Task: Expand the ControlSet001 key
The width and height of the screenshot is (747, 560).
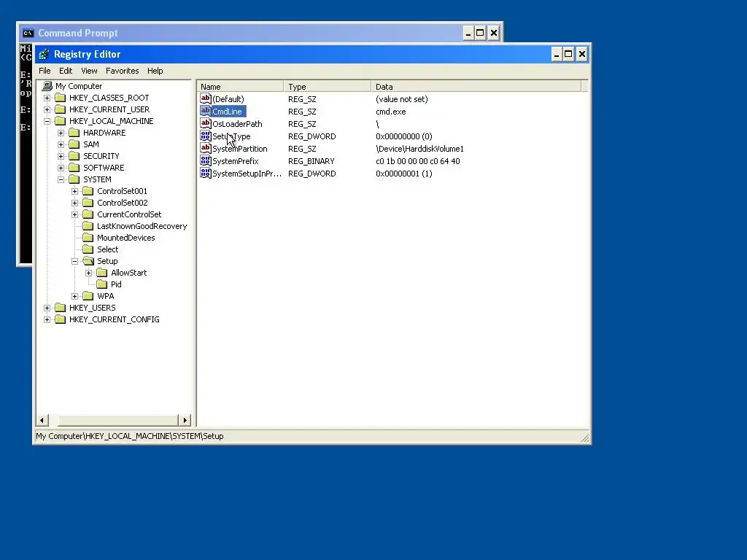Action: [74, 192]
